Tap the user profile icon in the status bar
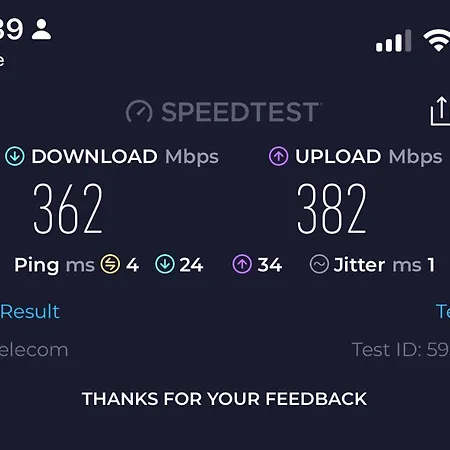Screen dimensions: 450x450 tap(41, 29)
